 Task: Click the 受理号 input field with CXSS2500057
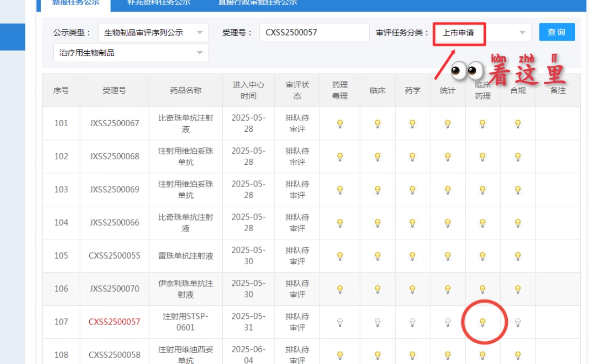click(x=314, y=32)
